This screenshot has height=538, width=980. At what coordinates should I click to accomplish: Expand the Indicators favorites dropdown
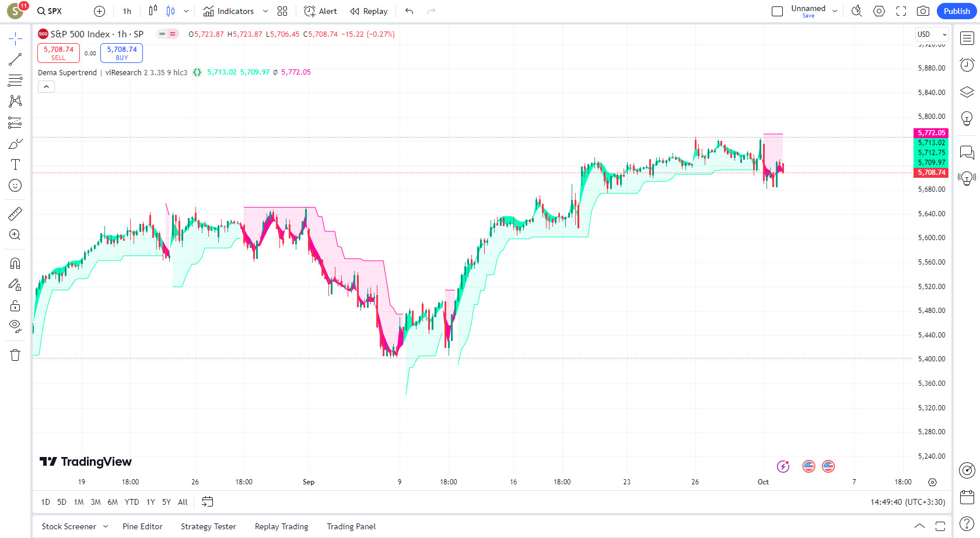click(x=265, y=11)
